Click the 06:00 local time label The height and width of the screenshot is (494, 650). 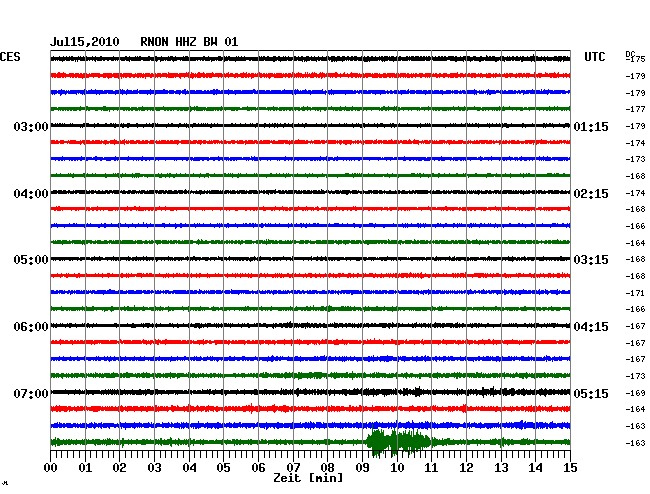pyautogui.click(x=31, y=327)
